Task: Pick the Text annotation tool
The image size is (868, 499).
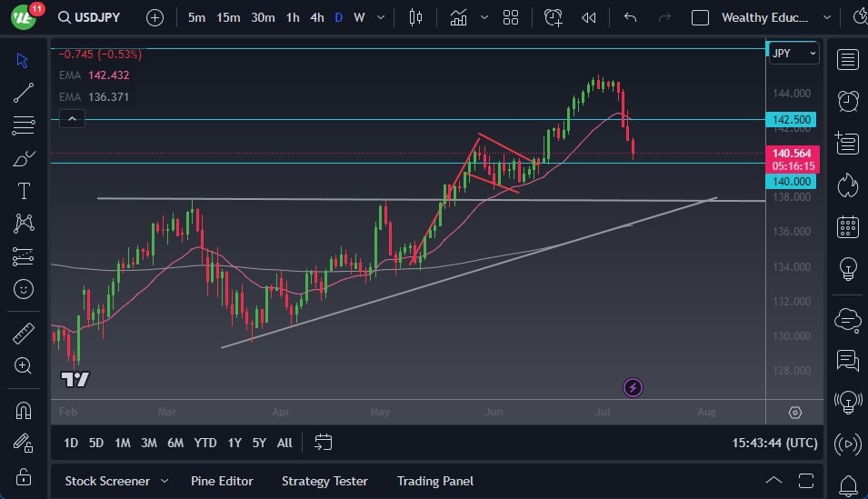Action: tap(24, 191)
